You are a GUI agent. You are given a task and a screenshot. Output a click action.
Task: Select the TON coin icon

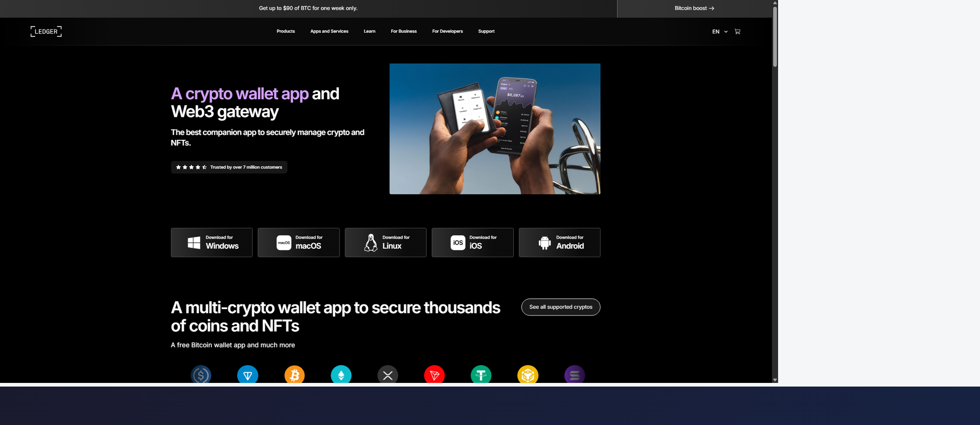tap(248, 375)
